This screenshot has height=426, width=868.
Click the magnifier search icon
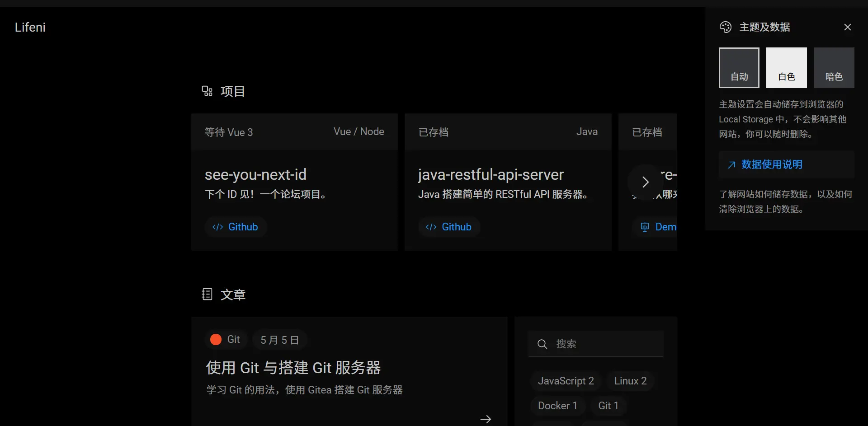coord(542,344)
